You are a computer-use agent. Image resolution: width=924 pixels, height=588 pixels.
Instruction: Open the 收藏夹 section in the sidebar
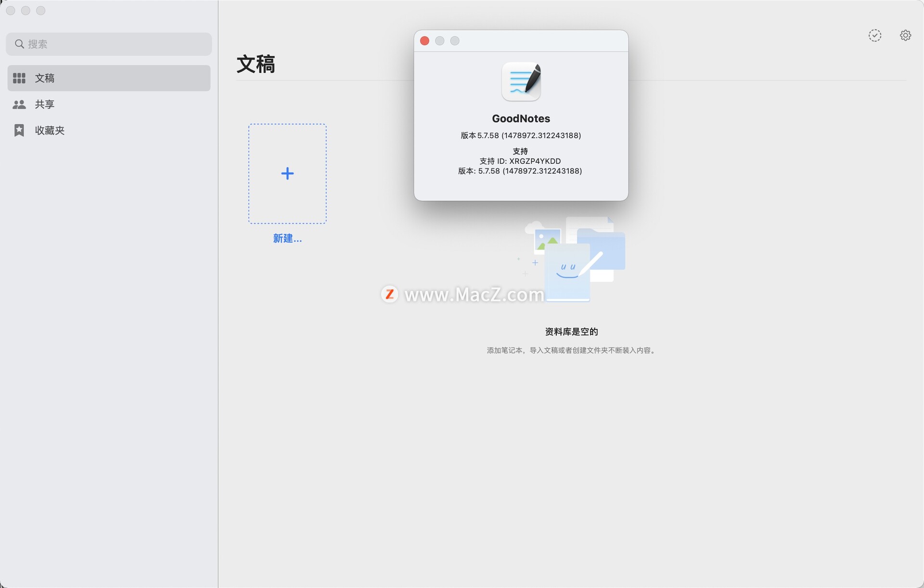(109, 130)
